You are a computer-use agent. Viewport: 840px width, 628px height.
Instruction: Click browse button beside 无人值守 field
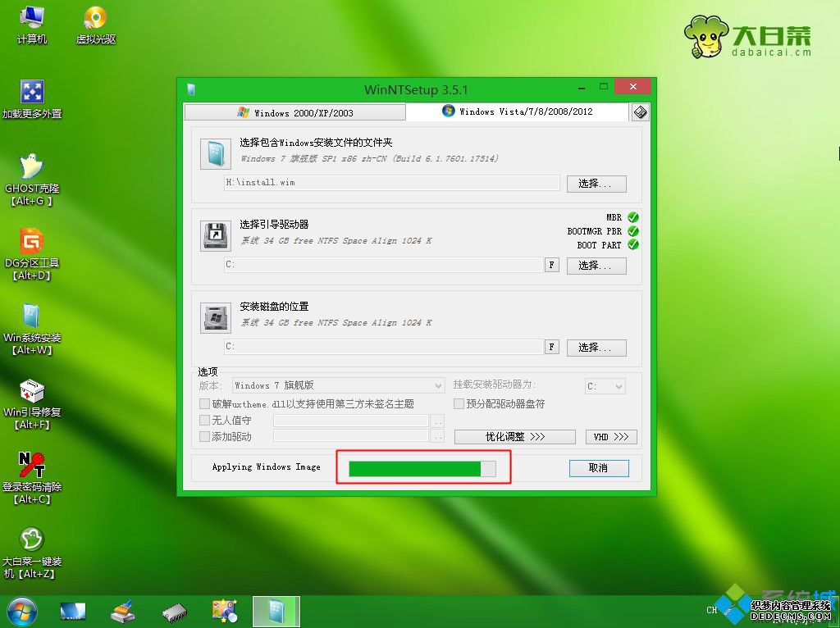tap(438, 421)
